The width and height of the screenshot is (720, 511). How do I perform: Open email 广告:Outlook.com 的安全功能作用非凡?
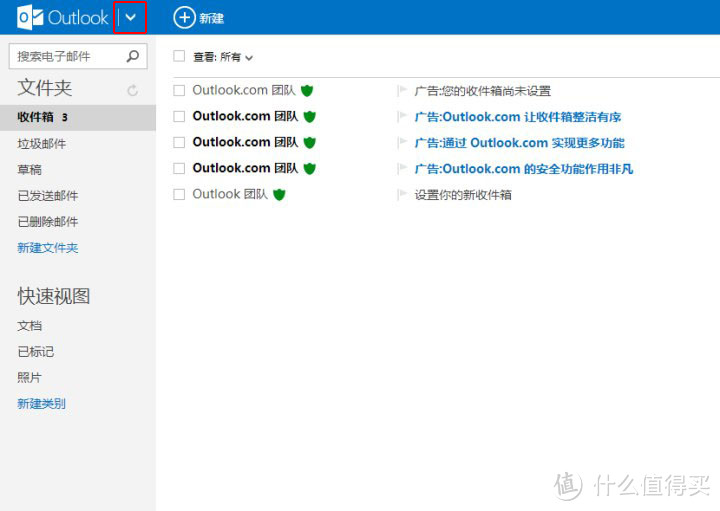point(524,169)
